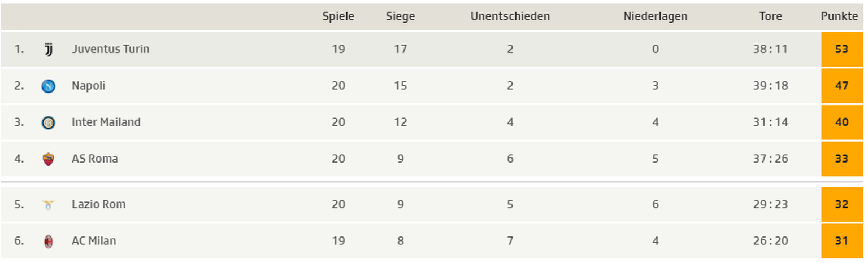Click the Juventus Turin club crest
Viewport: 868px width, 263px height.
[49, 50]
